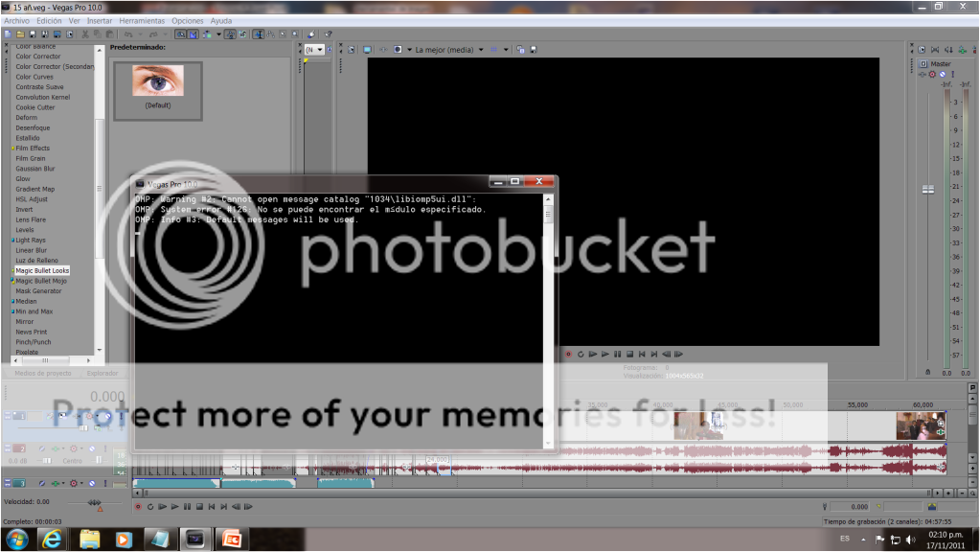Click the Open project folder icon
Viewport: 980px width, 552px height.
(20, 34)
